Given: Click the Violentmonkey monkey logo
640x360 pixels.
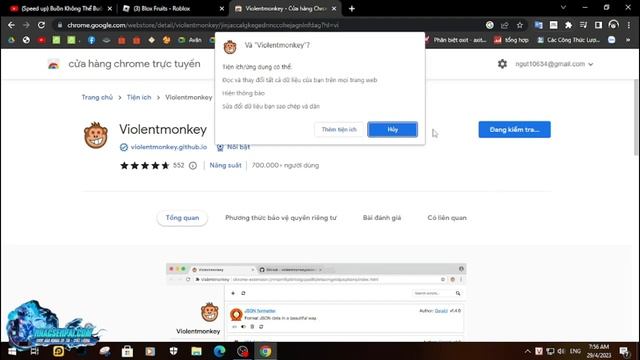Looking at the screenshot, I should (96, 135).
